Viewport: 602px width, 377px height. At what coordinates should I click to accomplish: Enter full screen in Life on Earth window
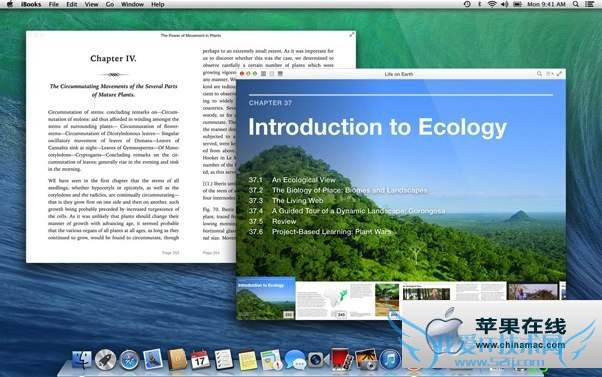pos(559,74)
